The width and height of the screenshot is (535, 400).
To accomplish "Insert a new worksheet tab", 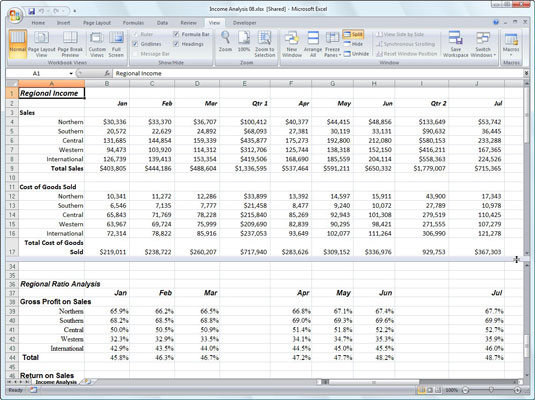I will tap(87, 382).
